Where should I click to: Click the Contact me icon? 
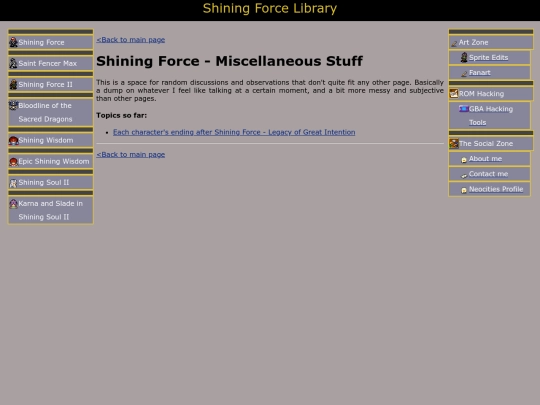(464, 175)
